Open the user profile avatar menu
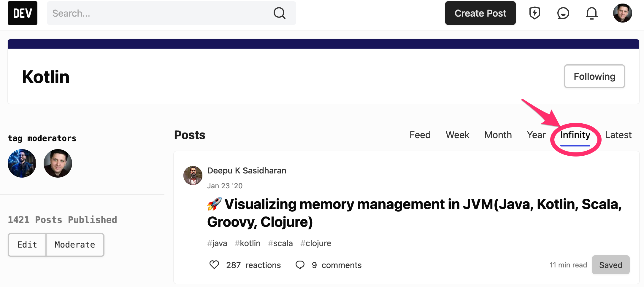 tap(623, 13)
